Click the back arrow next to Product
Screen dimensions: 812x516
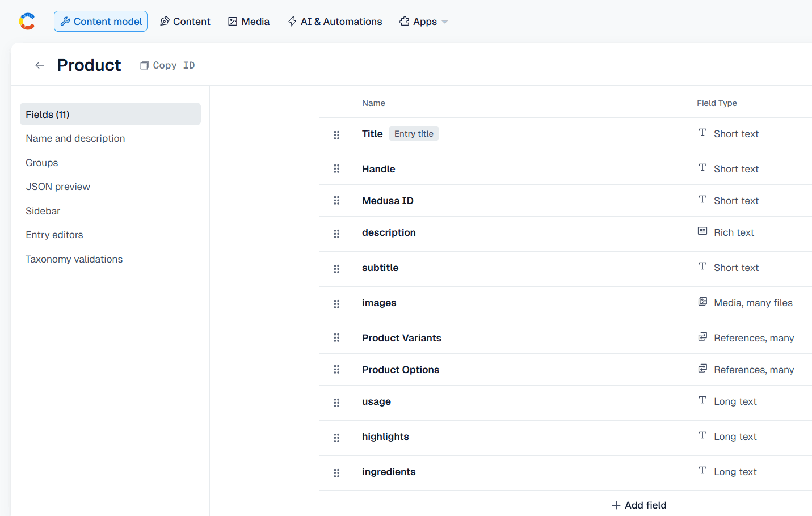pos(40,65)
